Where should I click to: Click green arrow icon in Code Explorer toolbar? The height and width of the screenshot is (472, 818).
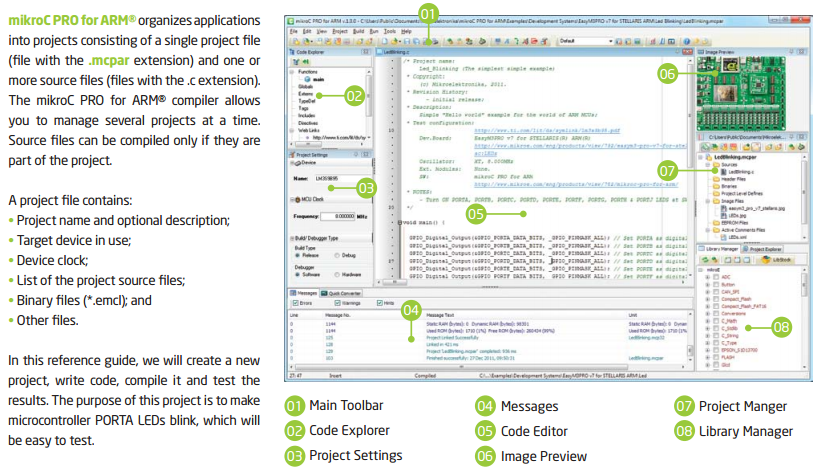(306, 62)
